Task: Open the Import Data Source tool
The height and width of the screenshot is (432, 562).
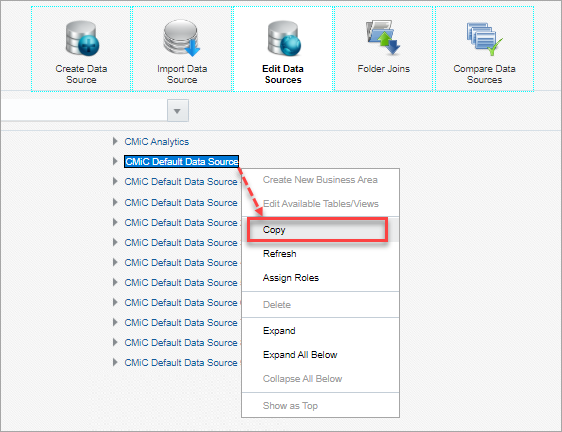Action: [182, 49]
